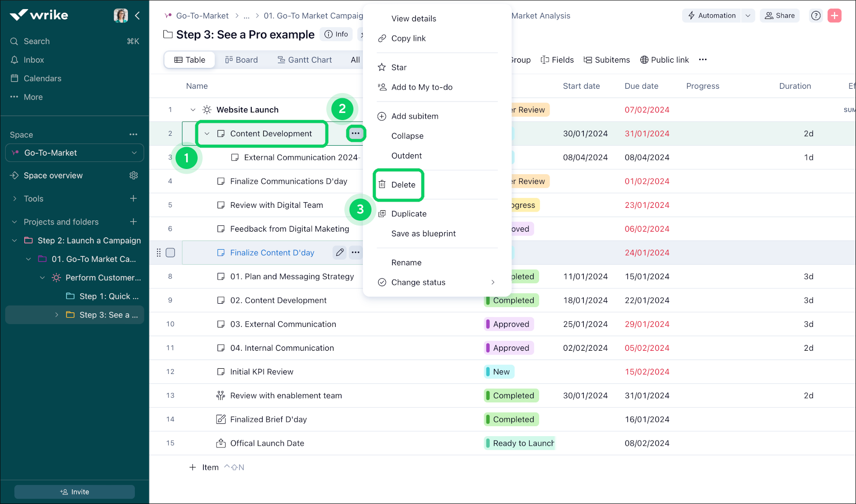Open Public link settings in the toolbar
The image size is (856, 504).
pos(665,60)
